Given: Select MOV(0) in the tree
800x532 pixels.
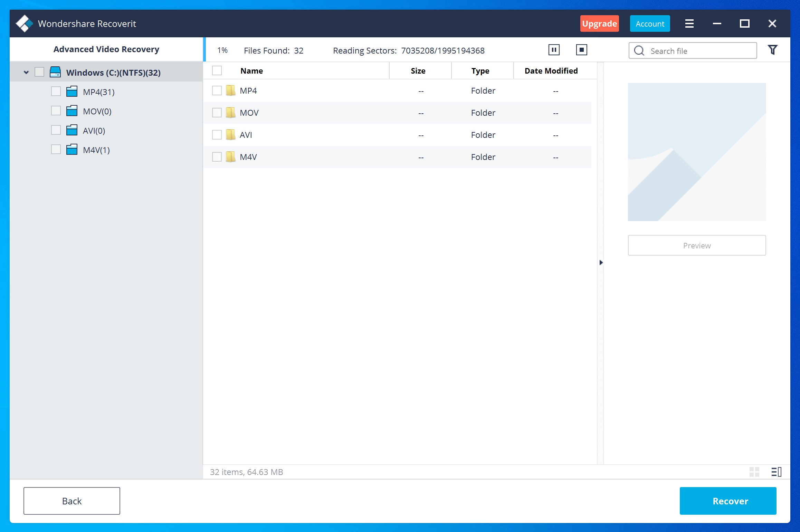Looking at the screenshot, I should tap(97, 111).
